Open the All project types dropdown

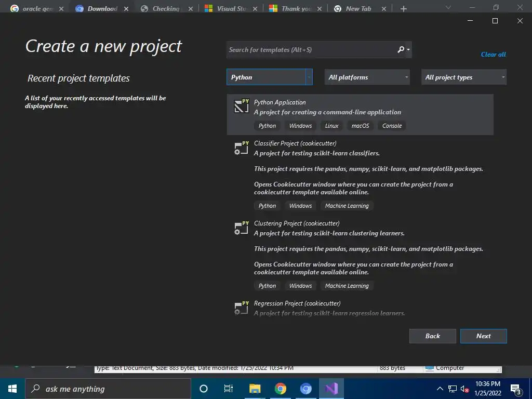point(464,77)
